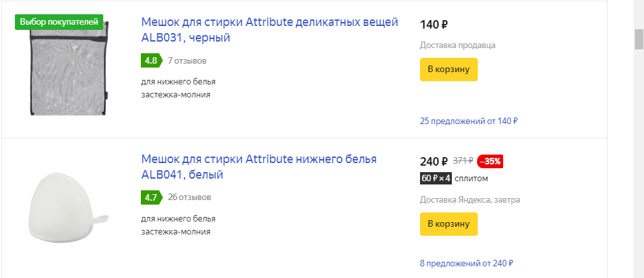This screenshot has height=278, width=644.
Task: Open the Attribute ALB031 черный product title
Action: pos(269,30)
